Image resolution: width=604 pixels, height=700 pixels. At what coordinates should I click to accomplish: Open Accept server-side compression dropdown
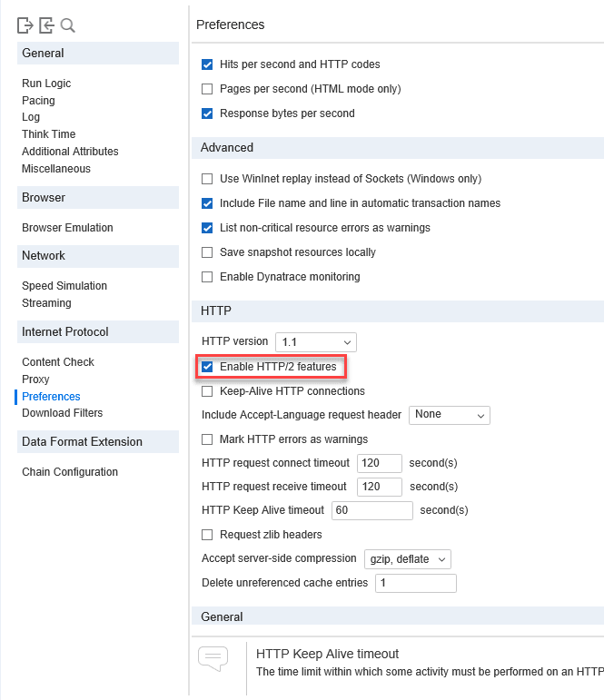(x=408, y=559)
